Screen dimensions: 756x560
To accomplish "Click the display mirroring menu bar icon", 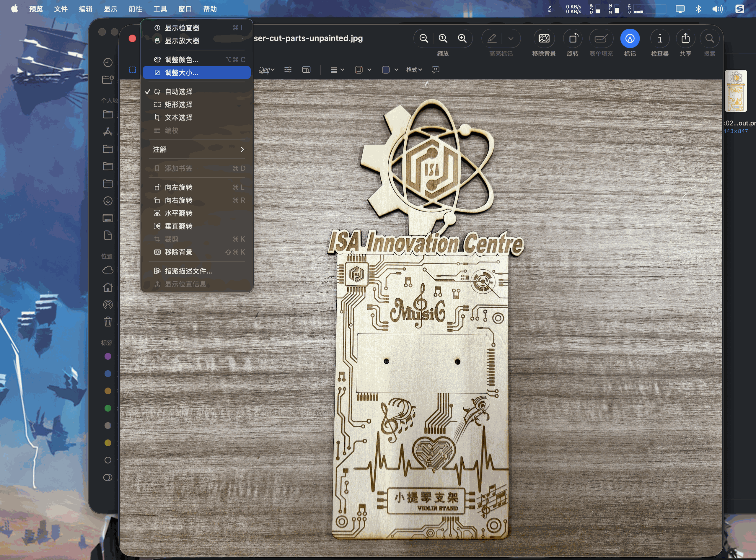I will coord(680,9).
